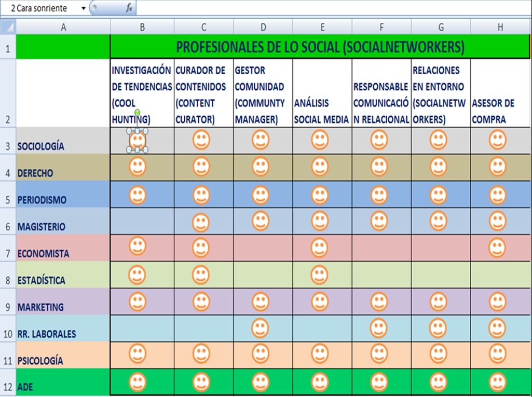Click the 'ASESOR DE COMPRA' header cell
532x397 pixels.
point(500,93)
